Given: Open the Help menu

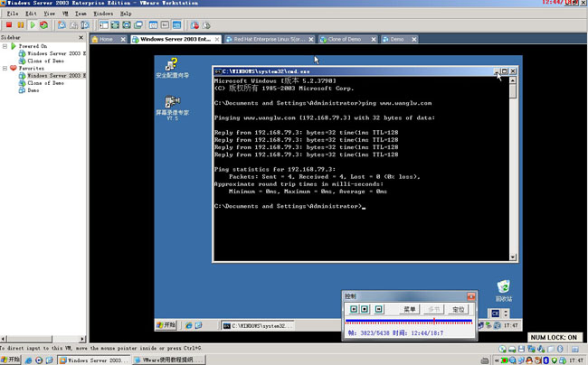Looking at the screenshot, I should 126,14.
